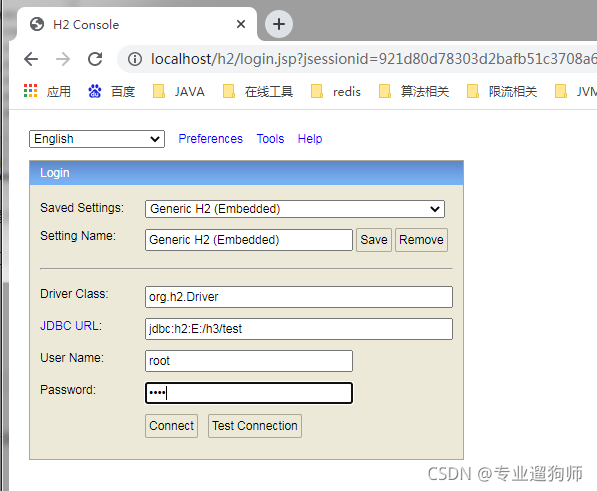
Task: Open the Help link
Action: click(x=310, y=139)
